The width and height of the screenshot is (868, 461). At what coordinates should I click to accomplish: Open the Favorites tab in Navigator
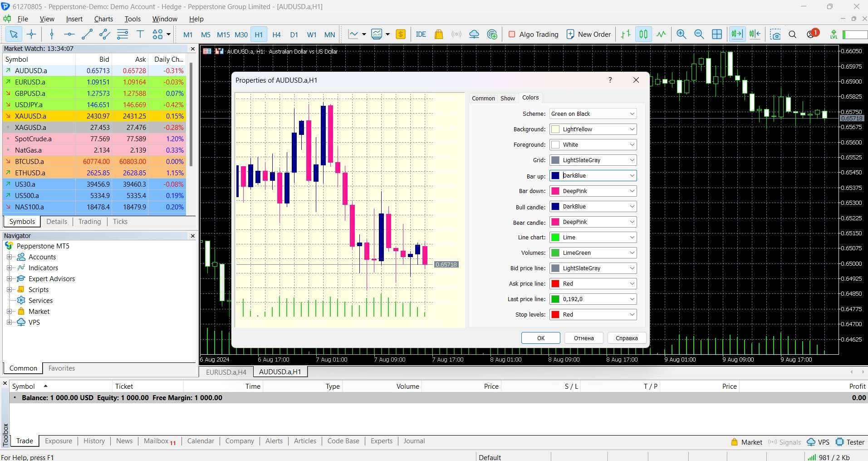coord(62,368)
